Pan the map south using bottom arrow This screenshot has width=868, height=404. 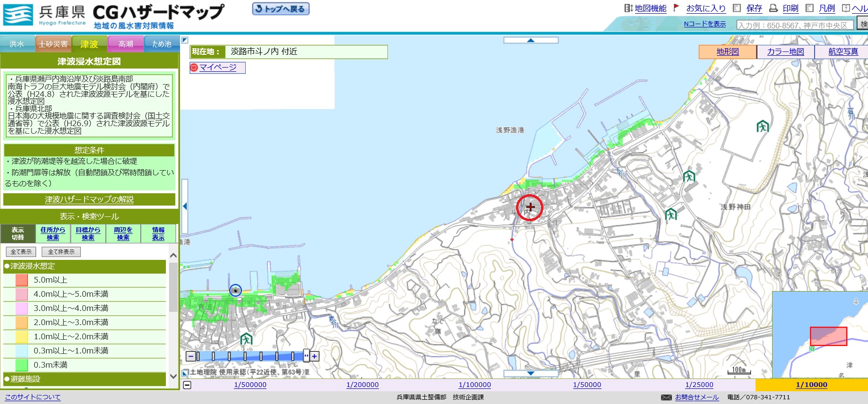pos(531,373)
